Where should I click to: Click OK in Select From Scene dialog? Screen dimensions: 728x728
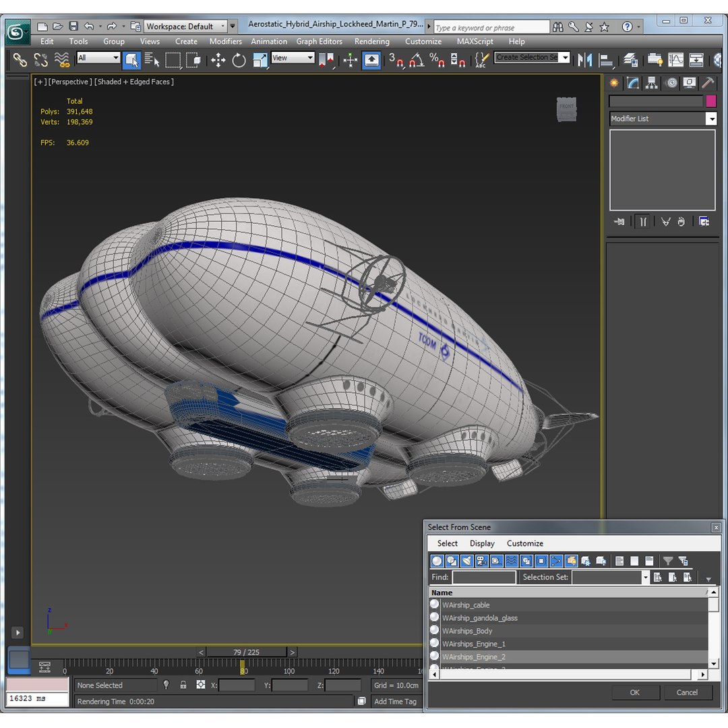coord(635,692)
